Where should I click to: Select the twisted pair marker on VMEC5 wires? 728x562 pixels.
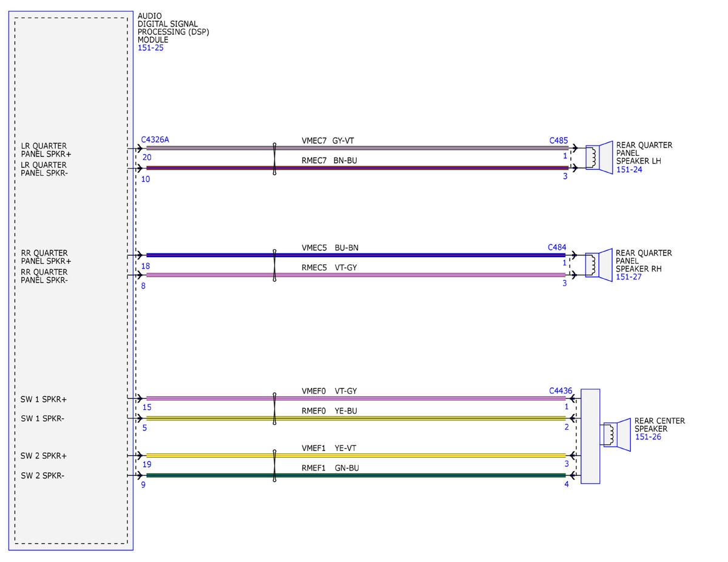pyautogui.click(x=275, y=266)
